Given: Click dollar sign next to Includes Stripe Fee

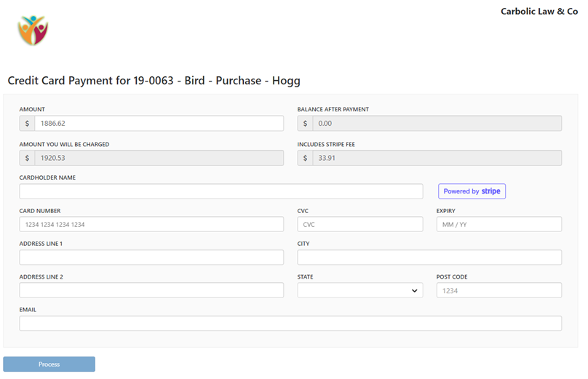Looking at the screenshot, I should 305,158.
